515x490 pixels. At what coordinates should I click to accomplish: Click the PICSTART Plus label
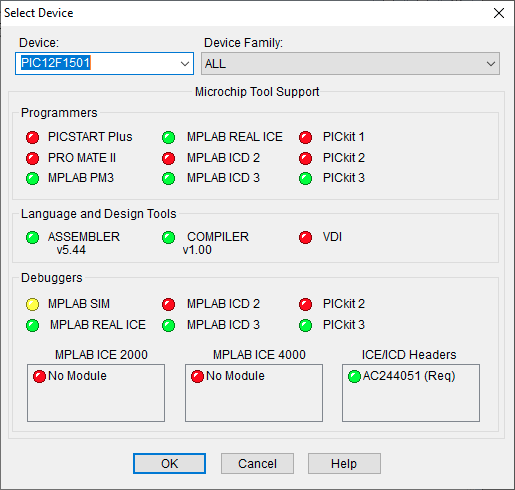pos(90,137)
